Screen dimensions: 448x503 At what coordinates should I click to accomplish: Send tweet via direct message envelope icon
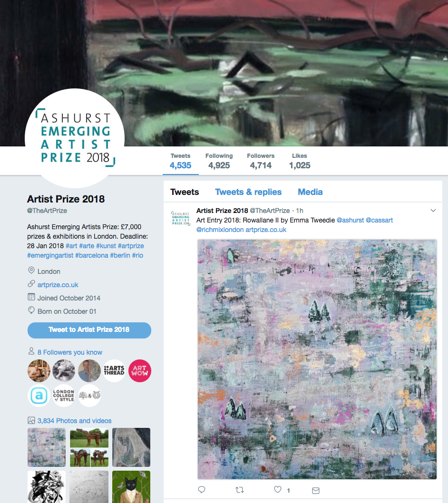click(x=316, y=490)
